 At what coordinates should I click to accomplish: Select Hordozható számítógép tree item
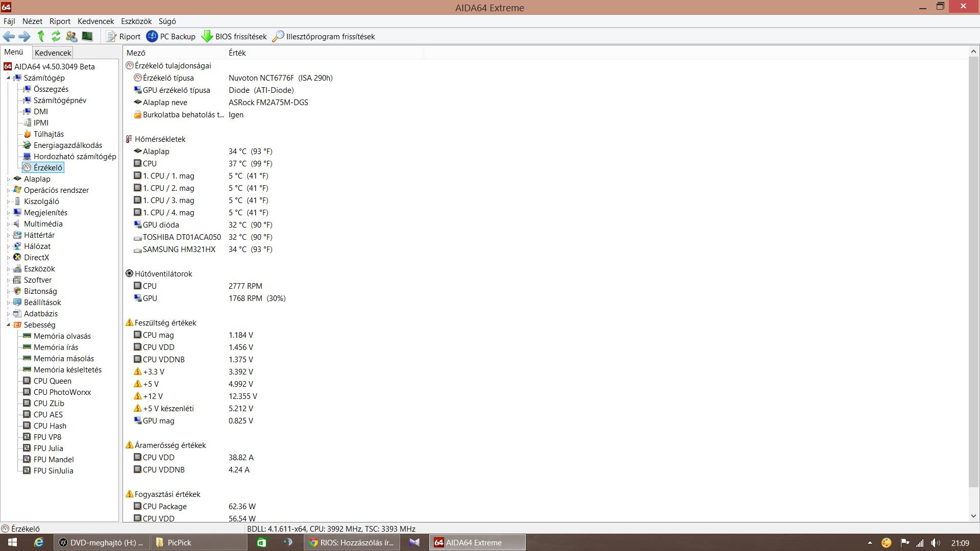click(75, 157)
